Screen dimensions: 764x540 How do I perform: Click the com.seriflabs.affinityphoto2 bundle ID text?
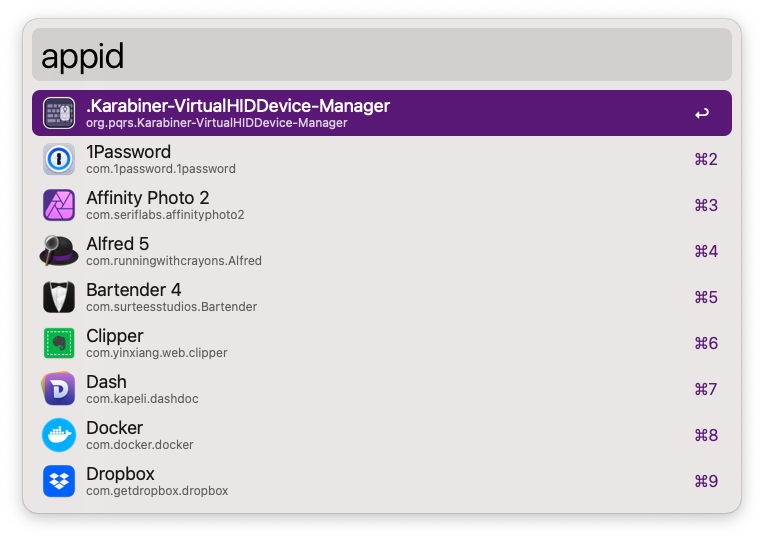coord(165,215)
